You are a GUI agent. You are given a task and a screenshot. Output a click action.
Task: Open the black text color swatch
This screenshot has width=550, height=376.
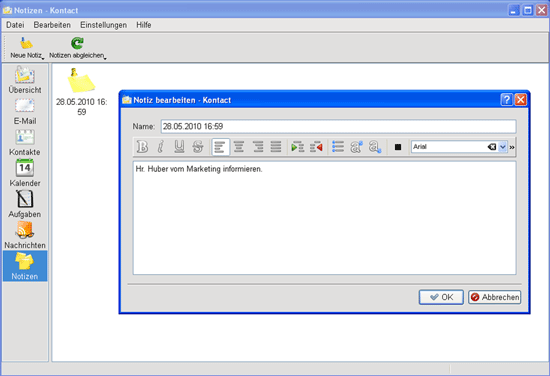(x=398, y=147)
